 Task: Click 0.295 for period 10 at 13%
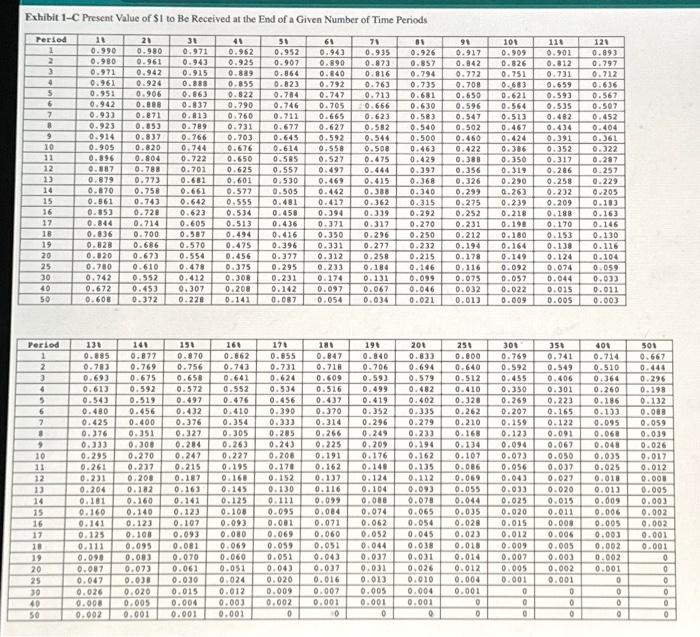(x=94, y=456)
